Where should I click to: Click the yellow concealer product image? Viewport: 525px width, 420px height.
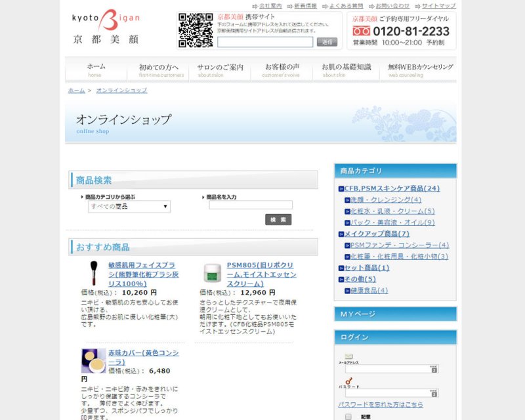[93, 360]
